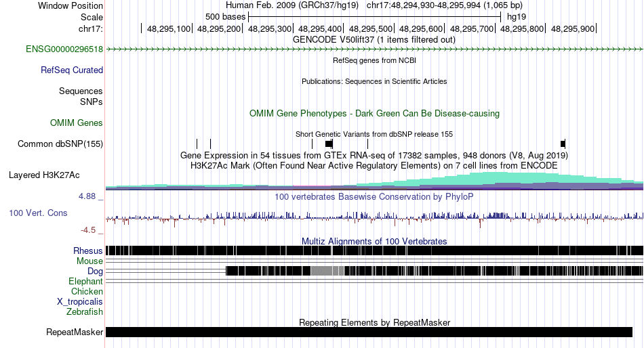Click the Scale label
This screenshot has width=644, height=348.
(x=92, y=17)
